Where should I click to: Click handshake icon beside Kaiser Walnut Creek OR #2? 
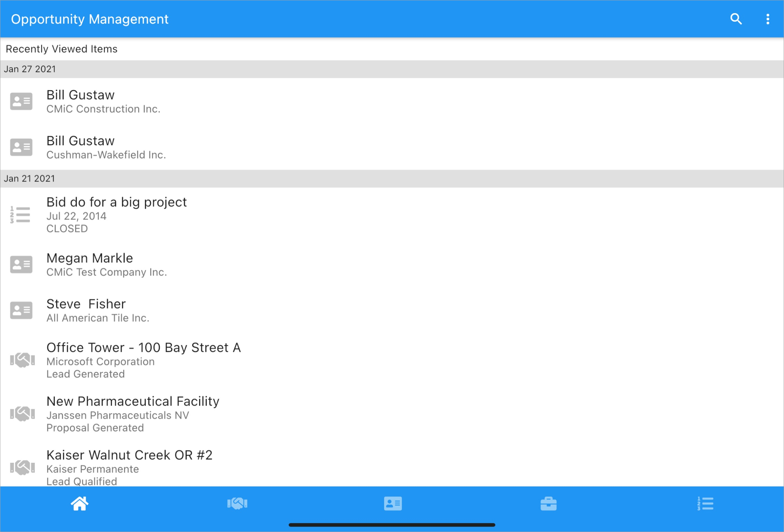[x=22, y=467]
